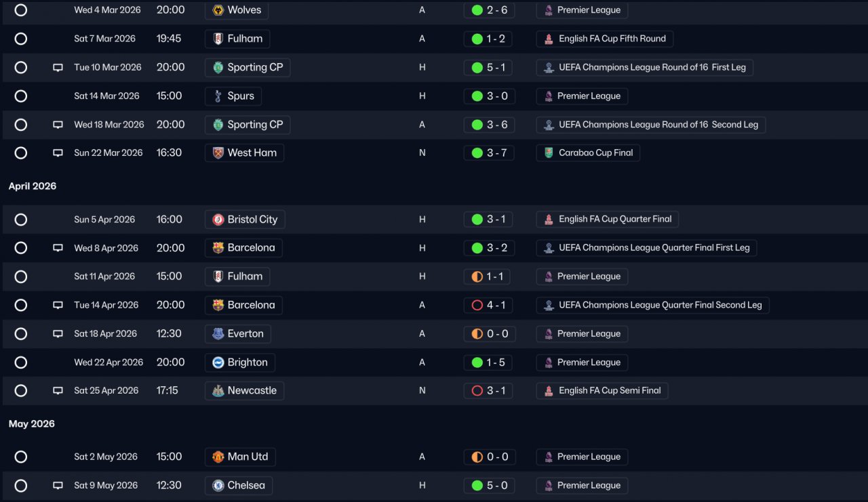Open UEFA Champions League Quarter Final Second Leg
Image resolution: width=868 pixels, height=502 pixels.
(x=653, y=306)
